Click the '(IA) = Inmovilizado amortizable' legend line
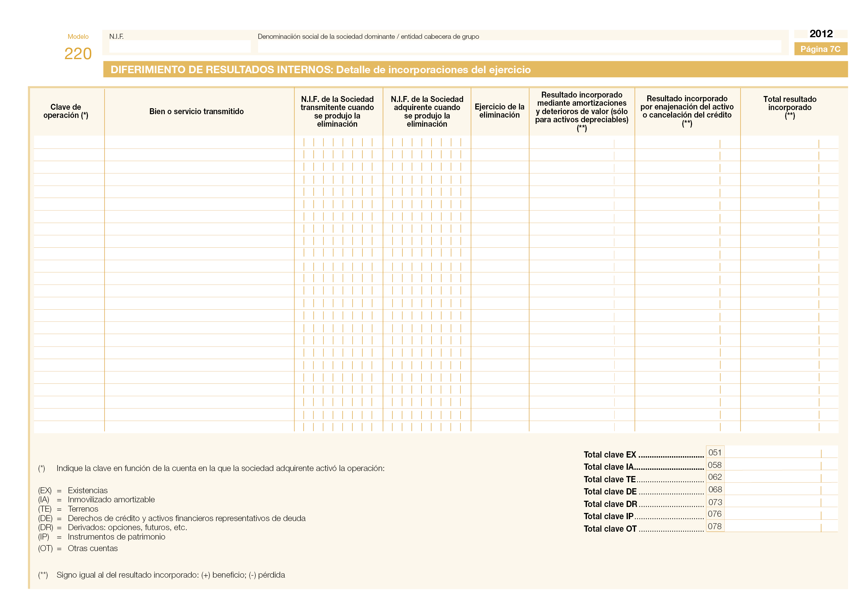The image size is (868, 603). [96, 499]
